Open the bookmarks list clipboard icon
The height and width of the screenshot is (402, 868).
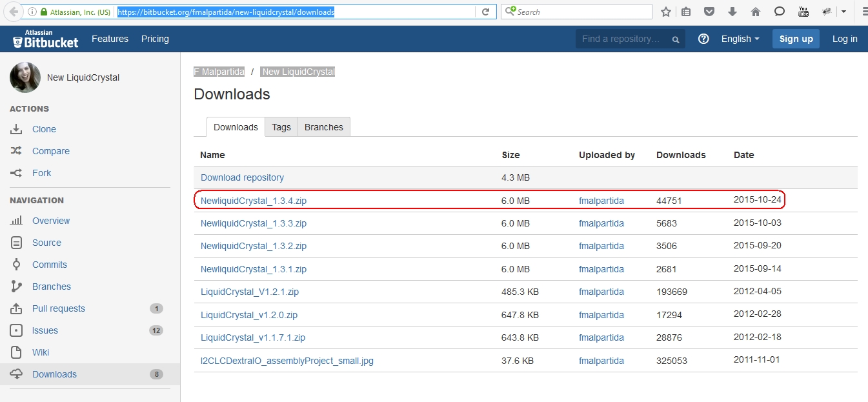(686, 12)
